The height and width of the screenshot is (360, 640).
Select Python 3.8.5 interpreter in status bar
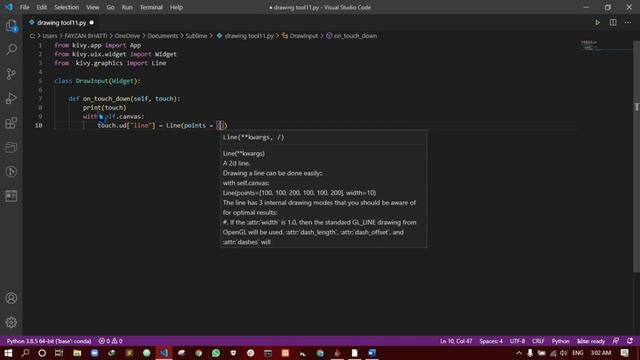(49, 341)
